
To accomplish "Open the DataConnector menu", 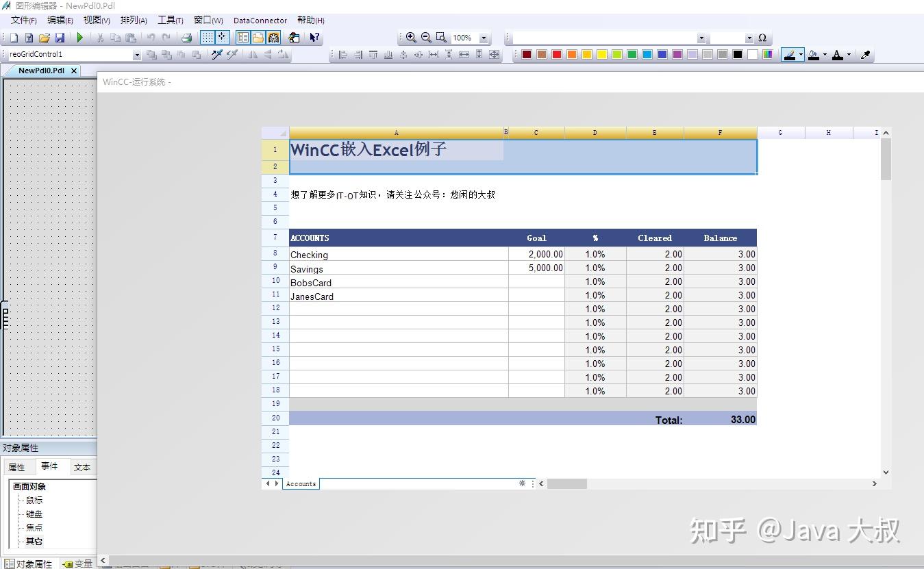I will click(x=260, y=20).
